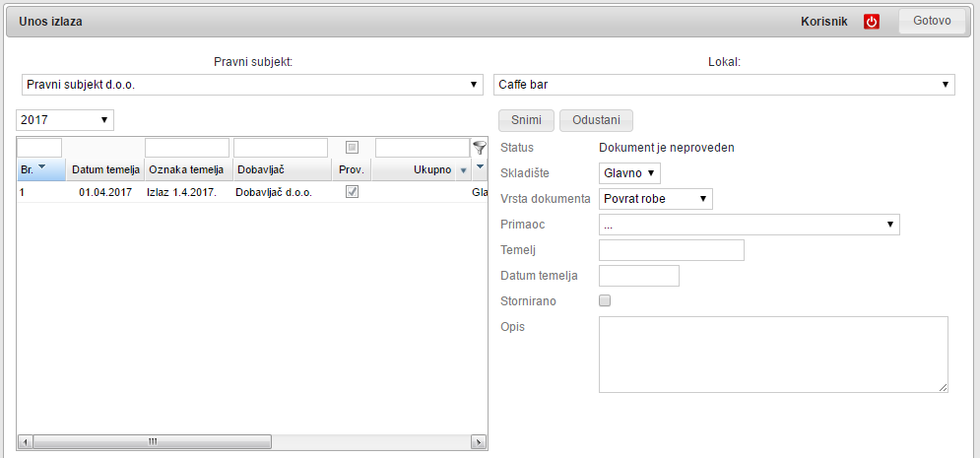Click the grid column chooser arrow
The height and width of the screenshot is (458, 980).
pos(480,165)
